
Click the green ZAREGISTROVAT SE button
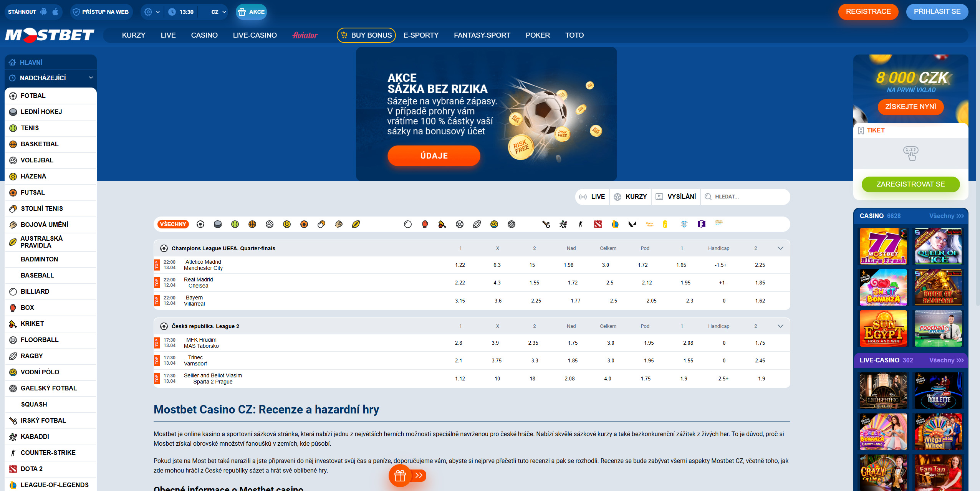click(910, 184)
